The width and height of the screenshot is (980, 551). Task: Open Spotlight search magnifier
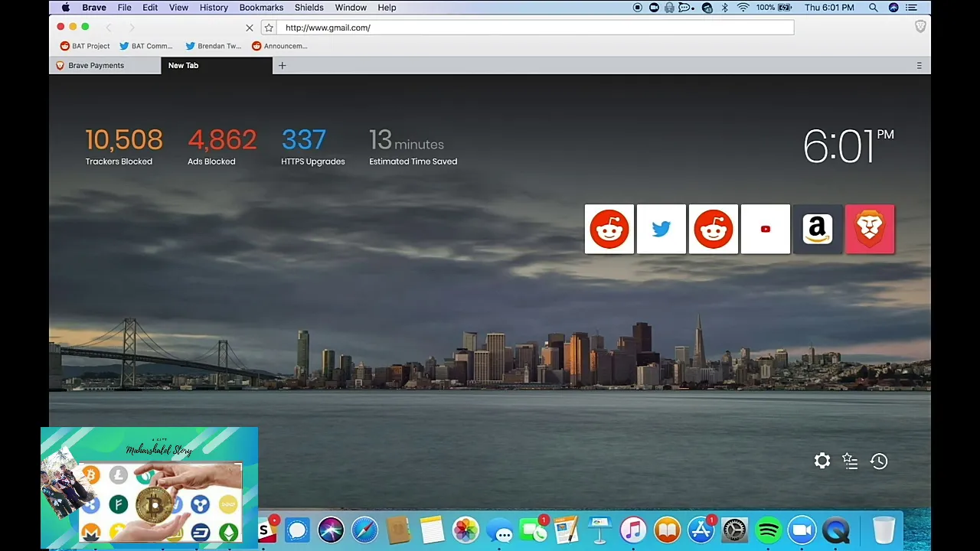874,8
